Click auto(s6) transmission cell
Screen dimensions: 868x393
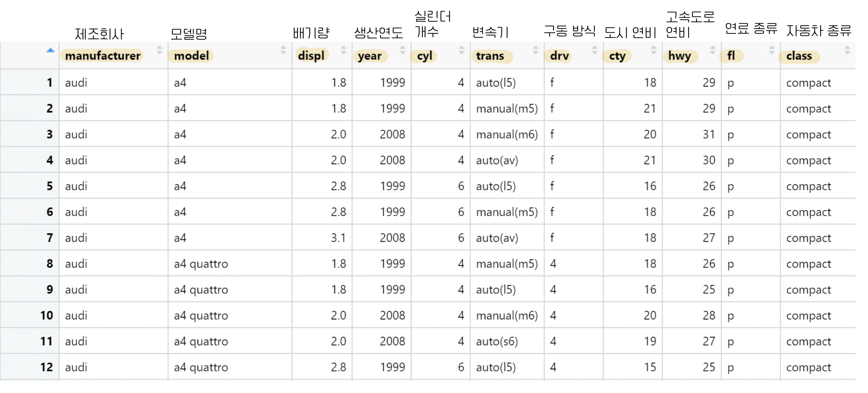497,341
